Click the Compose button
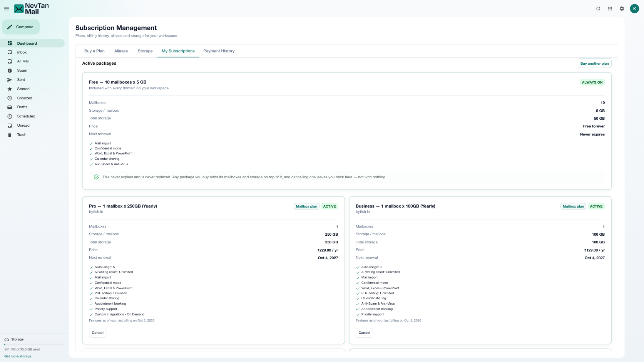This screenshot has height=362, width=644. point(21,27)
